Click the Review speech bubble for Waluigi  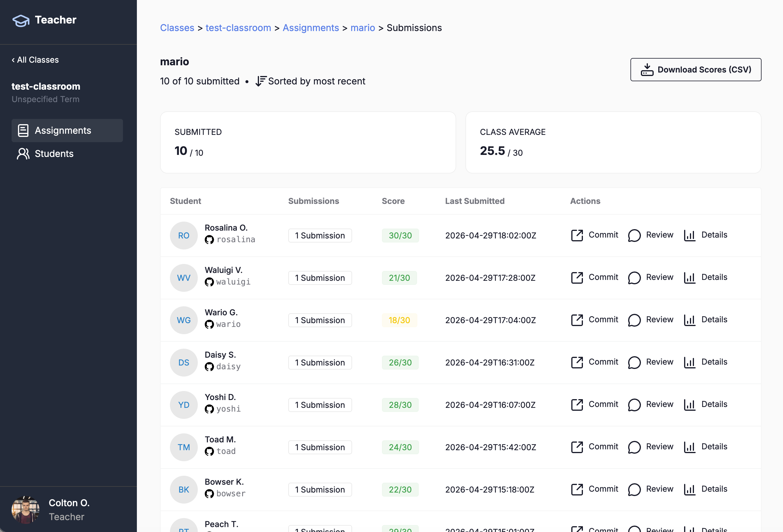(634, 278)
